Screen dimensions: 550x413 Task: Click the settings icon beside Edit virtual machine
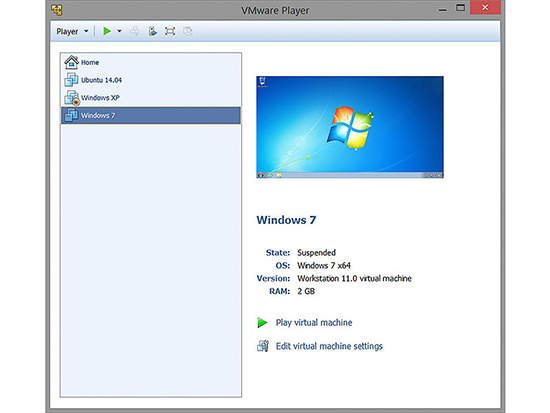point(263,346)
